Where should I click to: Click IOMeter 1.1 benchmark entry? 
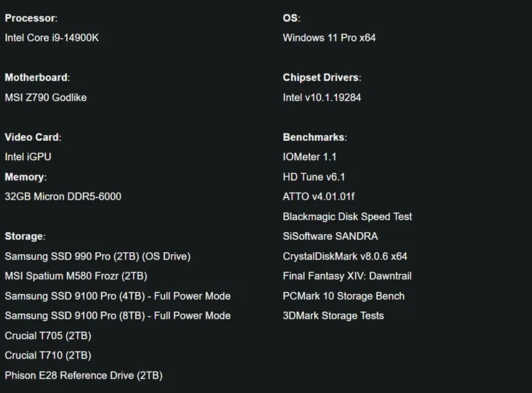pyautogui.click(x=310, y=157)
